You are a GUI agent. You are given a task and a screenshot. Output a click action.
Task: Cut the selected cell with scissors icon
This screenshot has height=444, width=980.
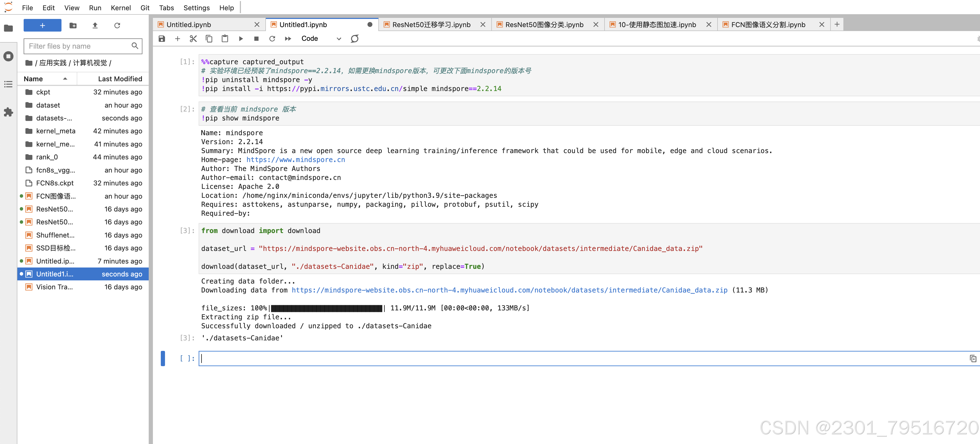pos(193,38)
